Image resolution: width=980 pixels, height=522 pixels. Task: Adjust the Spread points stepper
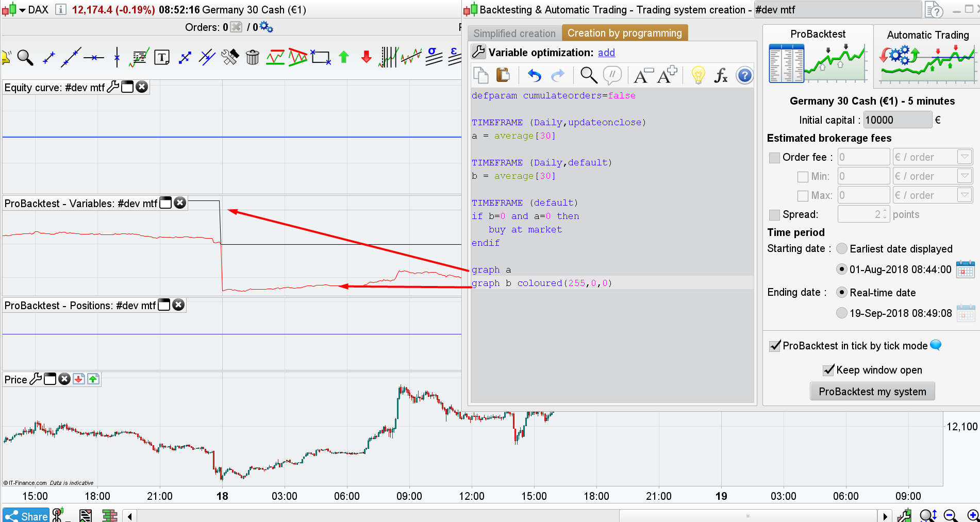coord(885,214)
